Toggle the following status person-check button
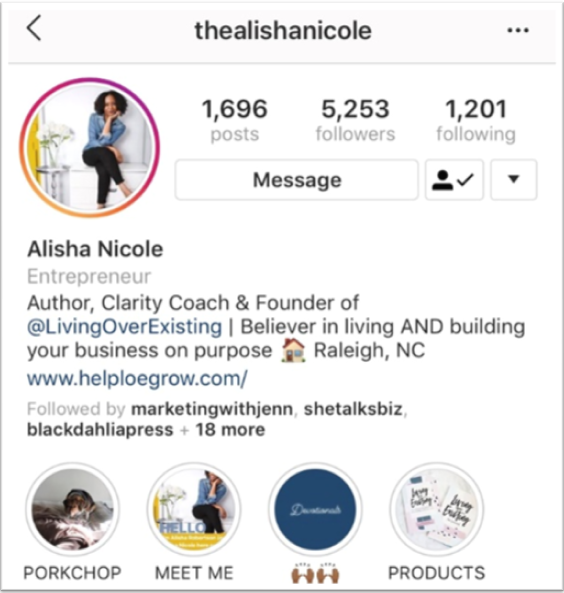Viewport: 564px width, 593px height. pyautogui.click(x=454, y=180)
